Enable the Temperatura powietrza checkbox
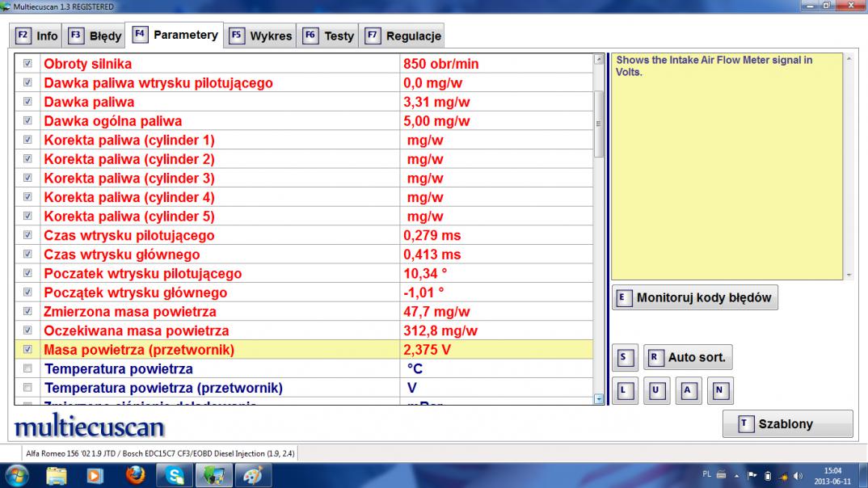This screenshot has height=488, width=868. (x=28, y=369)
